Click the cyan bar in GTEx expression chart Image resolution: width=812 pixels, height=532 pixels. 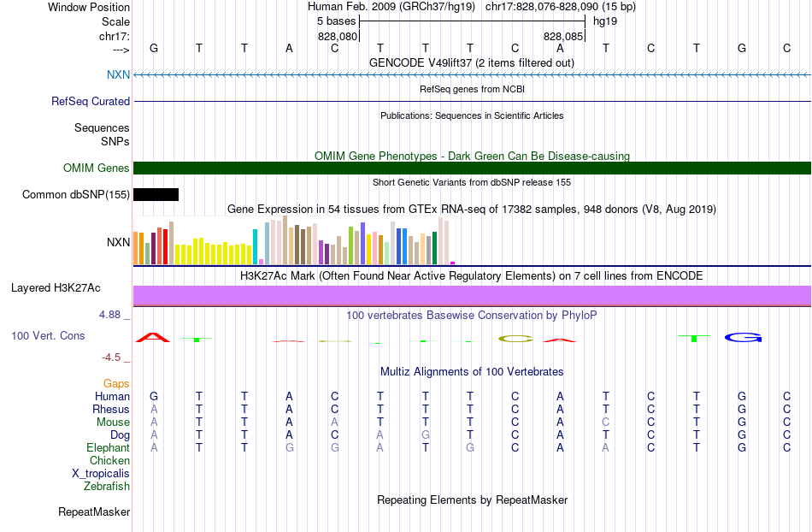[255, 246]
